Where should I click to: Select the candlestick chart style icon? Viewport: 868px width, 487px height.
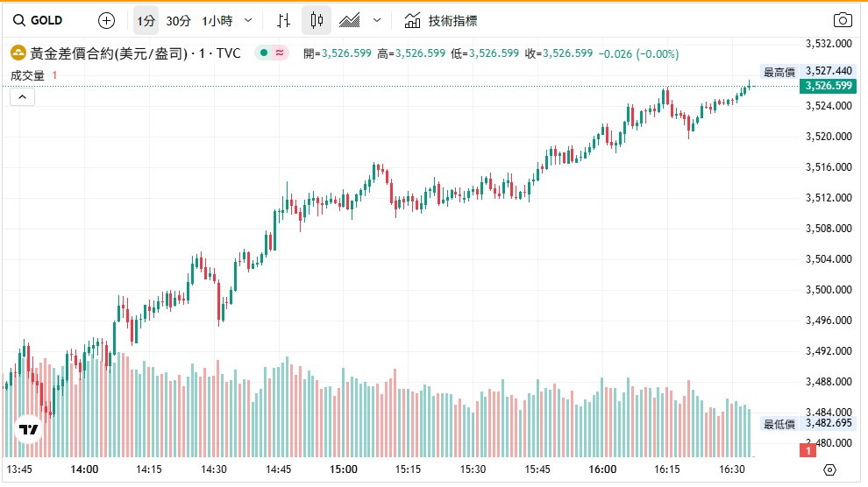pyautogui.click(x=317, y=20)
